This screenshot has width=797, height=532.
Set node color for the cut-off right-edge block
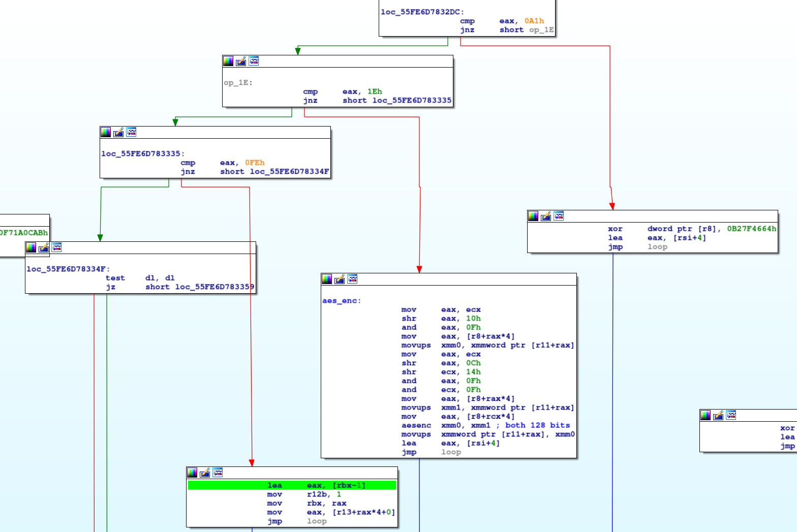(706, 415)
